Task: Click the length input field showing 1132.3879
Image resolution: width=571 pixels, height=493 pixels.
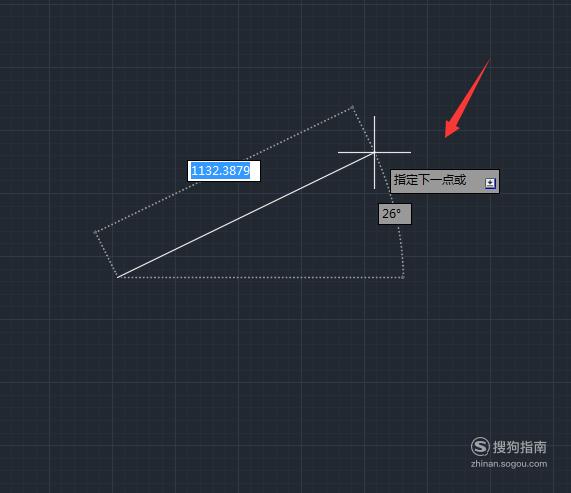Action: click(224, 171)
